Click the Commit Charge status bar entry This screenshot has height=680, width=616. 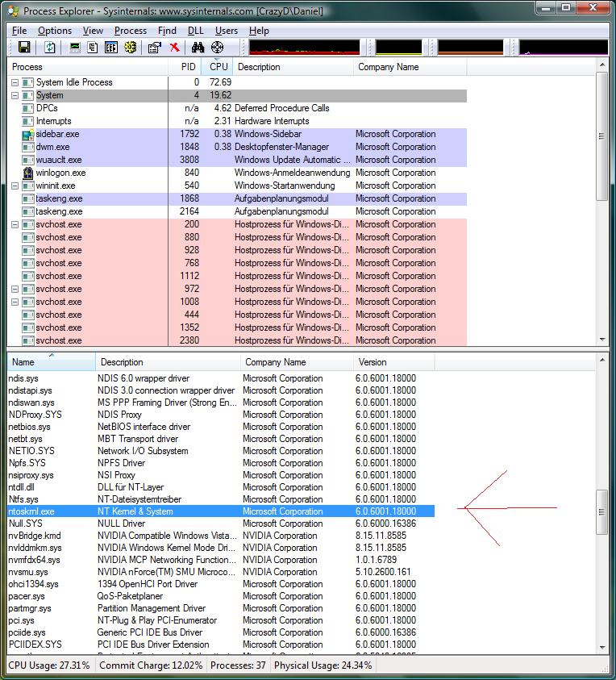pyautogui.click(x=151, y=665)
